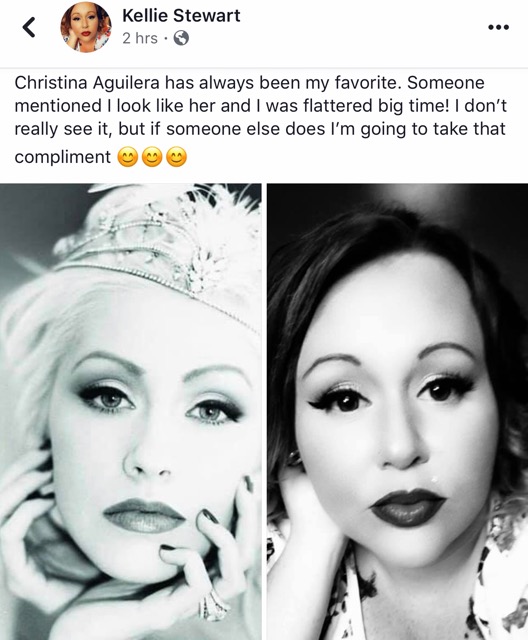The height and width of the screenshot is (640, 528).
Task: Select the first smiling emoji after compliment
Action: [x=128, y=157]
